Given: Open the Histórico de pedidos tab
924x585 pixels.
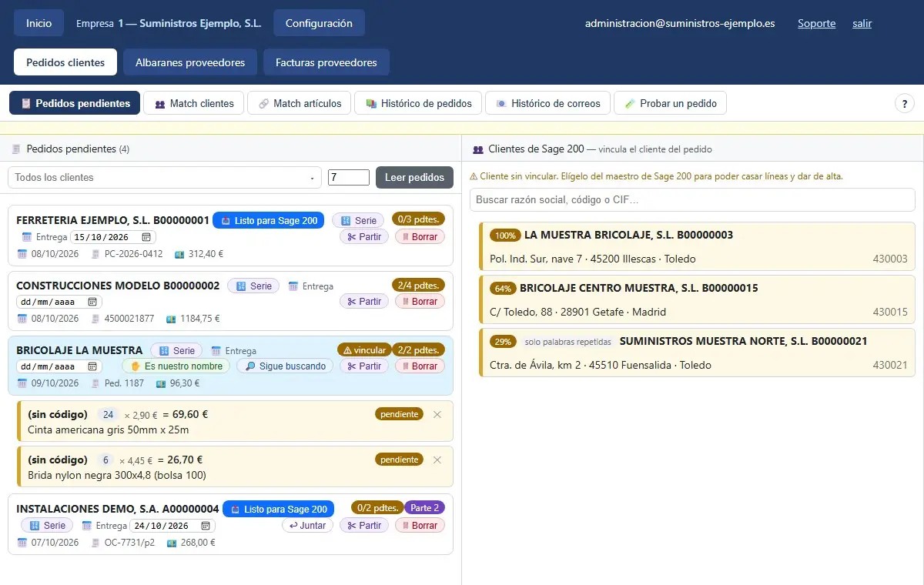Looking at the screenshot, I should pyautogui.click(x=418, y=103).
